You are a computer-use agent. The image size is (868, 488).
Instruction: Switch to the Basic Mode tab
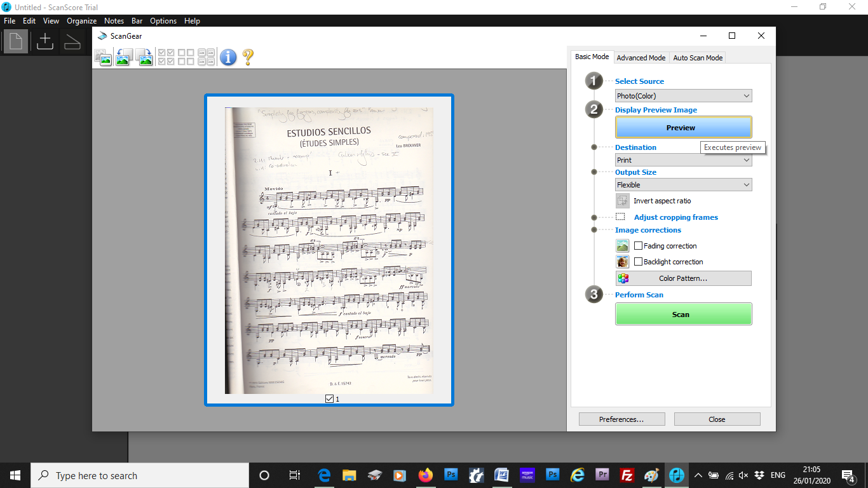click(x=592, y=57)
